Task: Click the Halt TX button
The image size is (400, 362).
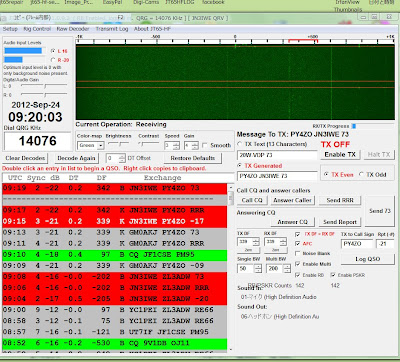Action: (379, 154)
